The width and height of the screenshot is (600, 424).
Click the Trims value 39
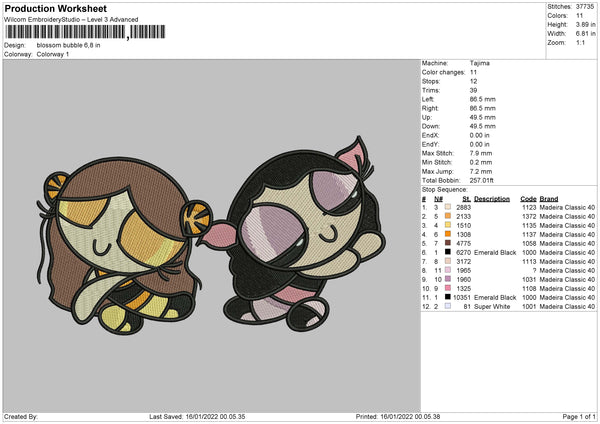(x=473, y=90)
